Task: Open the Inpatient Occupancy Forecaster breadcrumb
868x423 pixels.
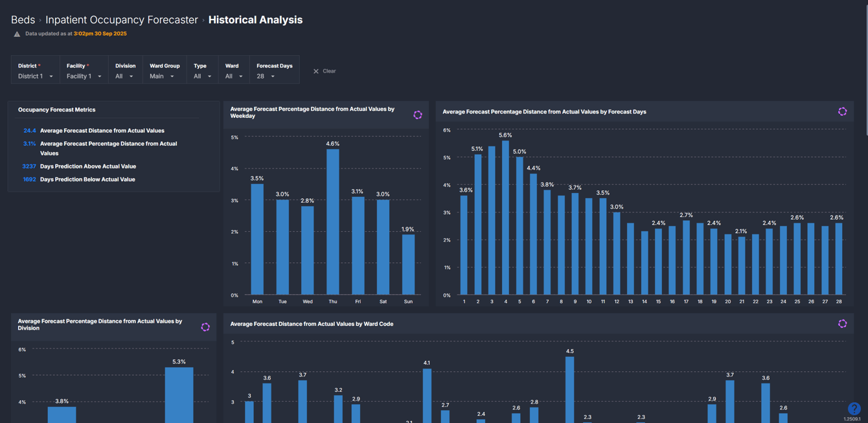Action: pyautogui.click(x=120, y=19)
